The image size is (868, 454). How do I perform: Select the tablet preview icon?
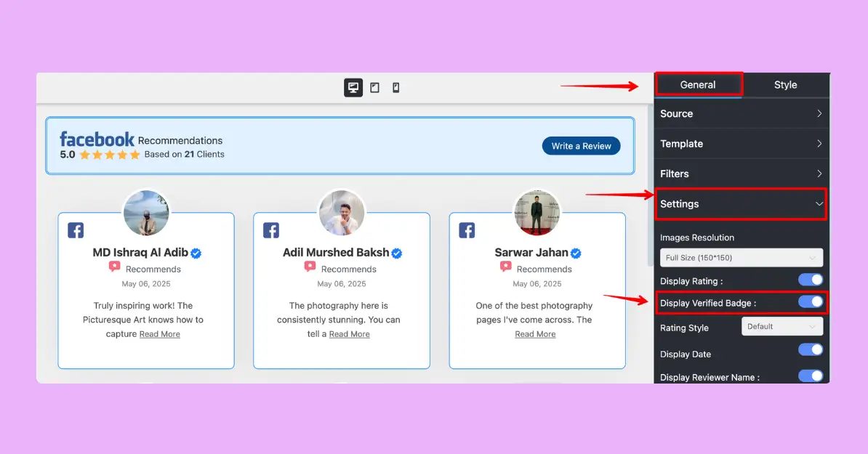pos(375,88)
